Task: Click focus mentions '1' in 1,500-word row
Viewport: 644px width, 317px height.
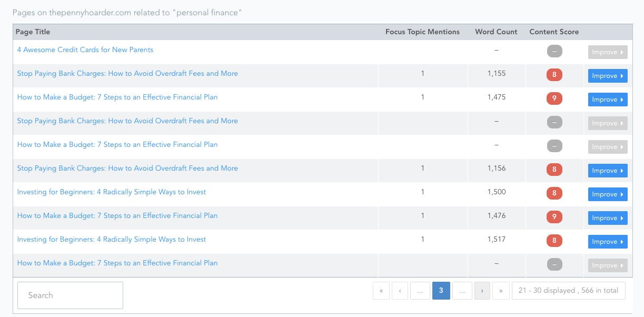Action: [422, 192]
